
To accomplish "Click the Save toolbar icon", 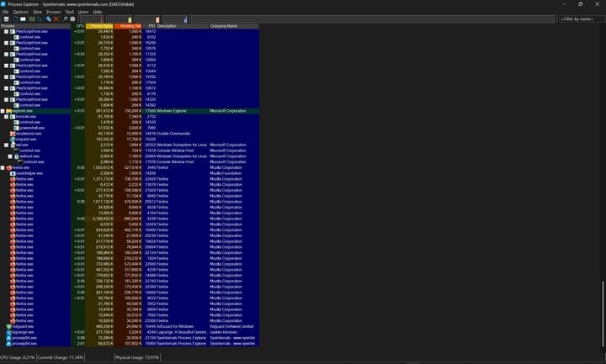I will tap(6, 18).
